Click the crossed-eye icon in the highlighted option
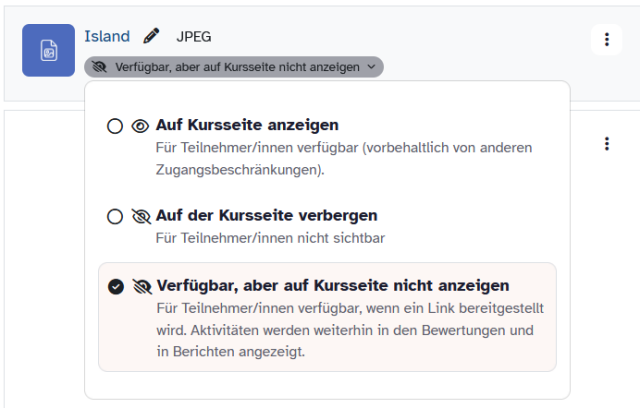The image size is (640, 408). point(141,286)
